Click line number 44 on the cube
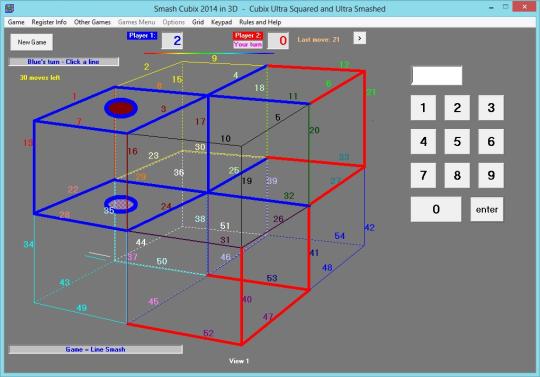This screenshot has height=377, width=540. coord(141,242)
